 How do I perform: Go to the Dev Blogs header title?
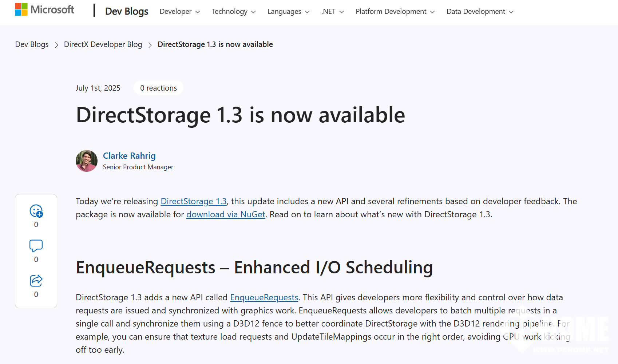click(x=127, y=11)
